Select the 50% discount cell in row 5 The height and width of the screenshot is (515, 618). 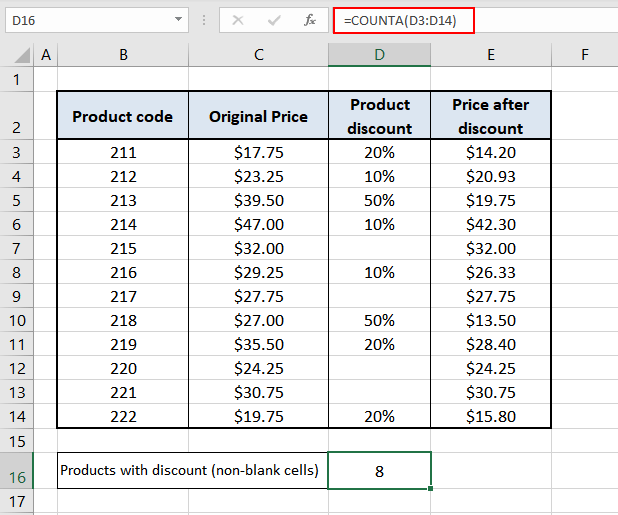[x=380, y=200]
